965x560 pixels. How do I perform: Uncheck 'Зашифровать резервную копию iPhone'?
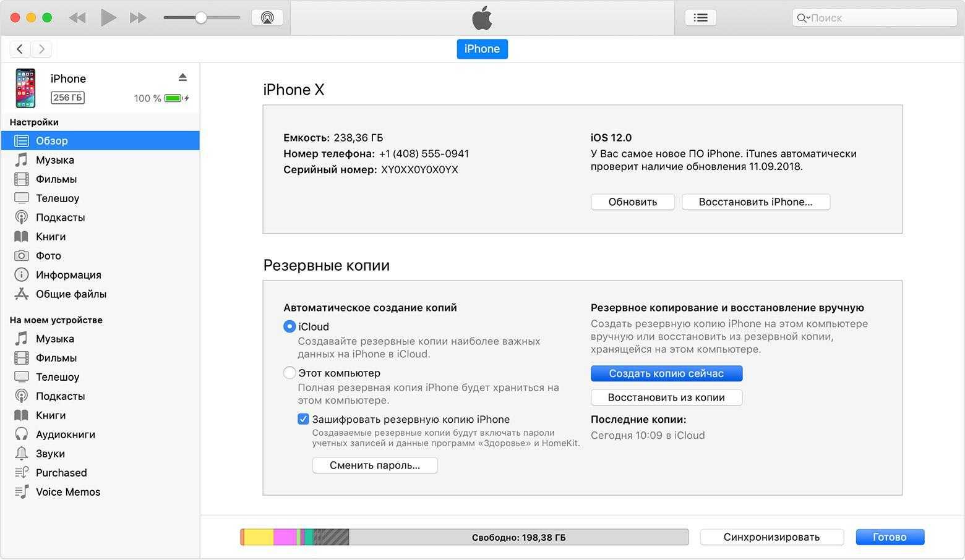[x=303, y=419]
